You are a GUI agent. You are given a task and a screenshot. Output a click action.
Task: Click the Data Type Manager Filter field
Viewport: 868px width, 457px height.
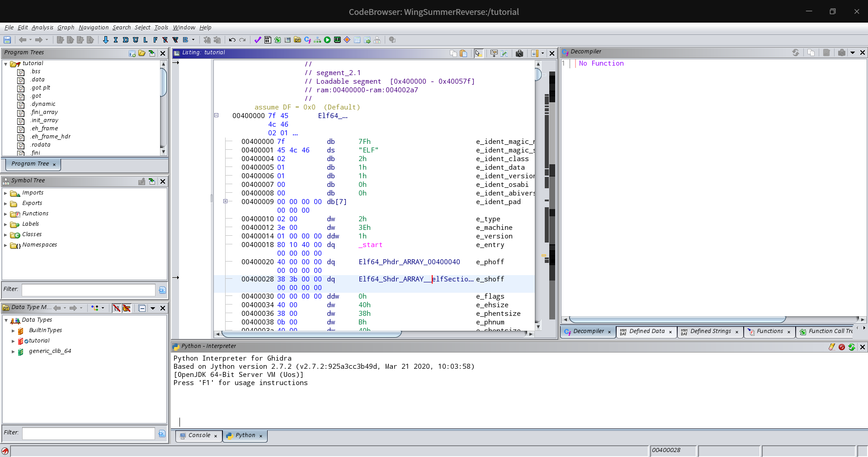coord(89,433)
